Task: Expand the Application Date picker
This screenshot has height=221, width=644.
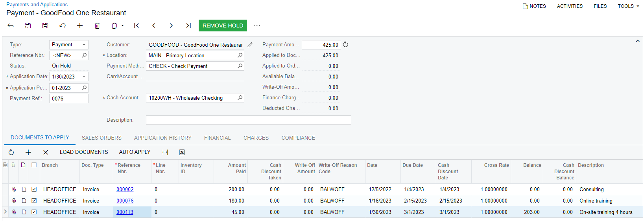Action: tap(84, 77)
